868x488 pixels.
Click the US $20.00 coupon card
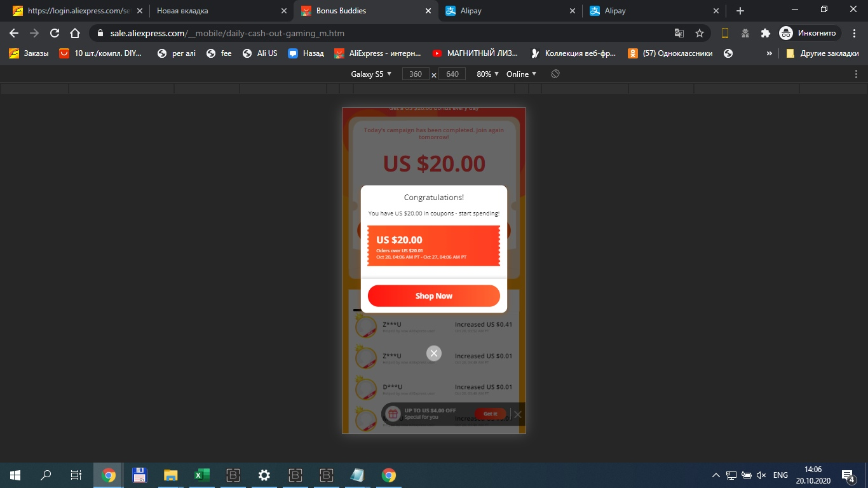pos(434,245)
